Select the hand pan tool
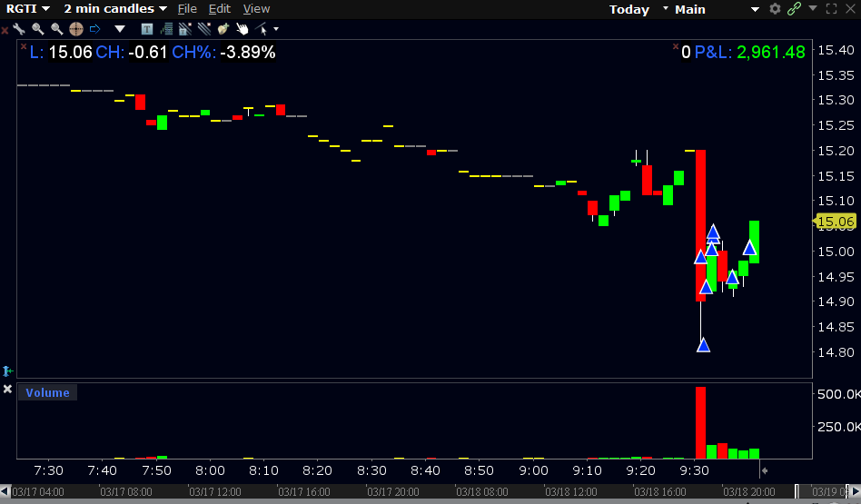The image size is (861, 504). pyautogui.click(x=242, y=29)
